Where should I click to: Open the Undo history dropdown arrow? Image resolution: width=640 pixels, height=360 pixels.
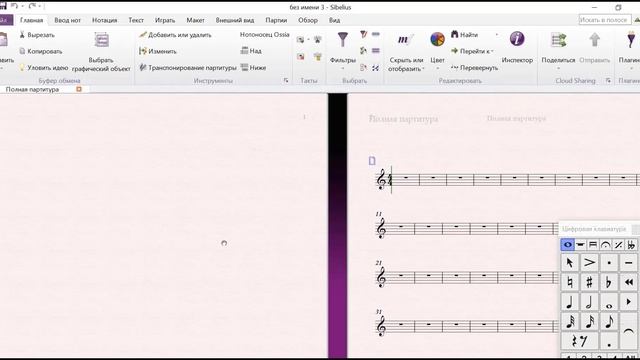click(x=22, y=6)
